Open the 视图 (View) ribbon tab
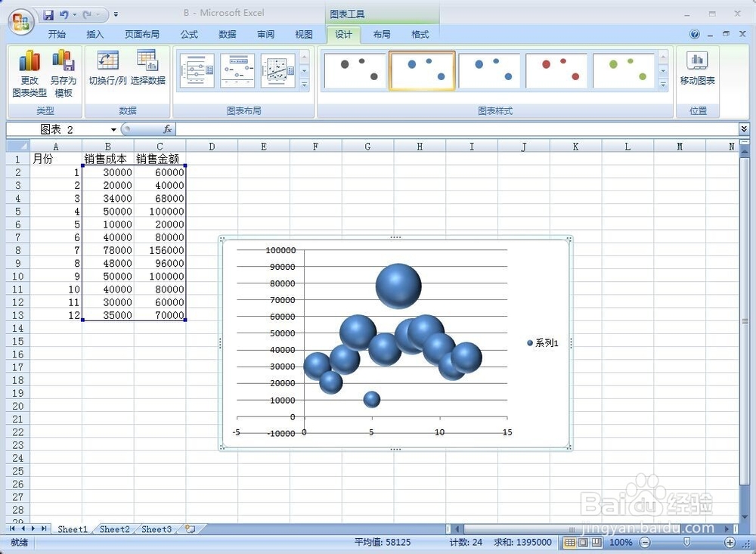 [x=304, y=34]
